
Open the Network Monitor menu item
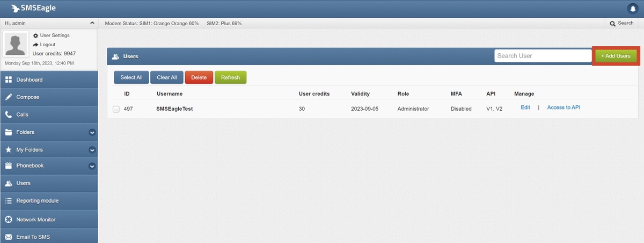pos(49,219)
